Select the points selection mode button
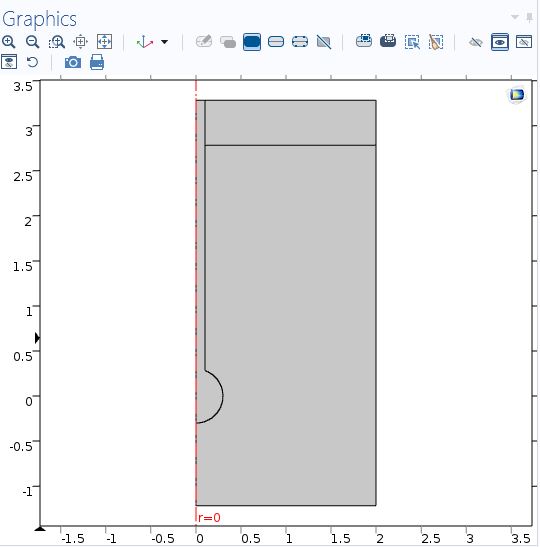Viewport: 540px width, 547px height. 300,42
